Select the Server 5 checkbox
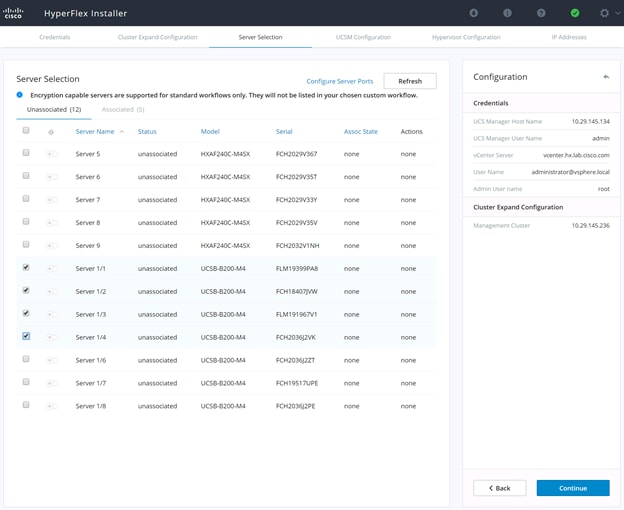Screen dimensions: 624x510 click(x=26, y=152)
